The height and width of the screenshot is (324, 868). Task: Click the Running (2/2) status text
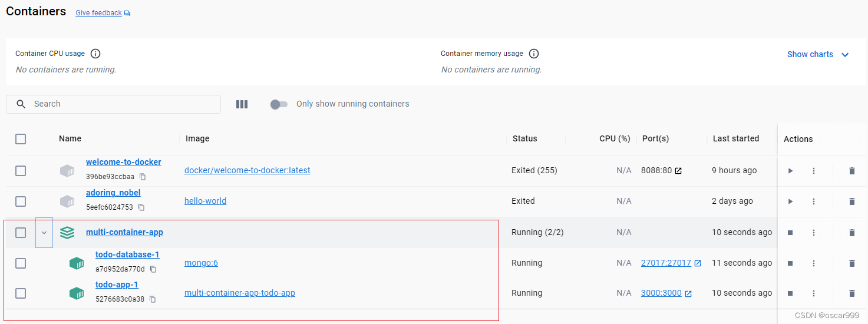pyautogui.click(x=537, y=233)
